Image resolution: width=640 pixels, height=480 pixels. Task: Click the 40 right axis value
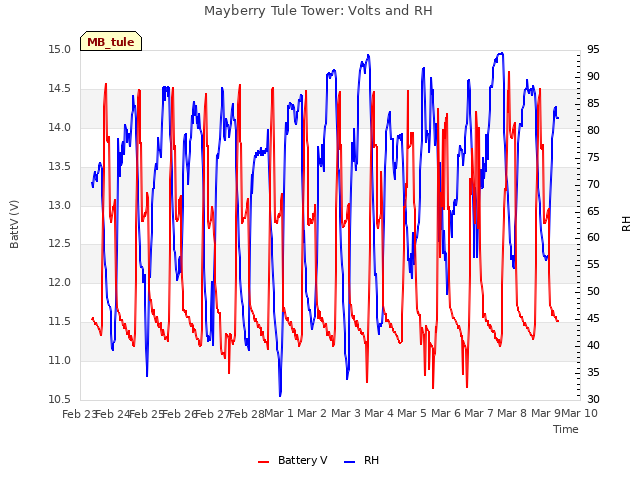[593, 345]
